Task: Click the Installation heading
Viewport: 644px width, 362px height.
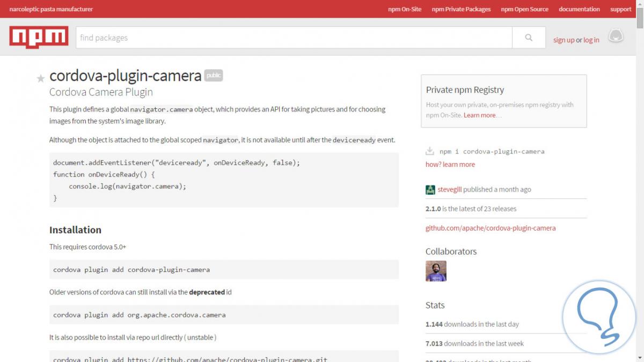Action: click(x=75, y=230)
